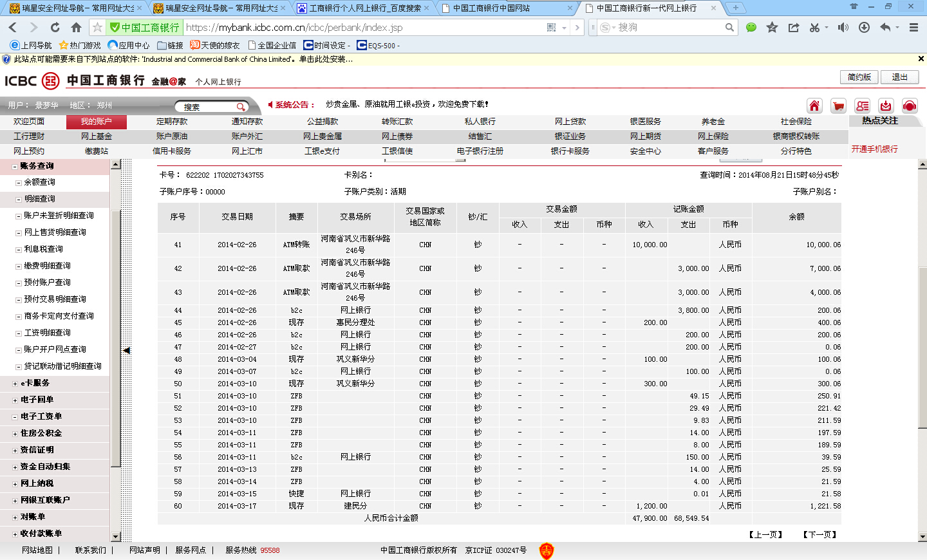This screenshot has height=560, width=927.
Task: Click the search magnifier in ICBC search box
Action: click(241, 107)
